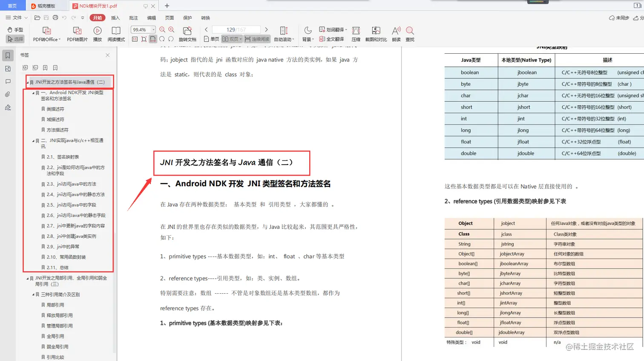Open the bookmarks sidebar icon
Screen dimensions: 644x361
coord(8,55)
